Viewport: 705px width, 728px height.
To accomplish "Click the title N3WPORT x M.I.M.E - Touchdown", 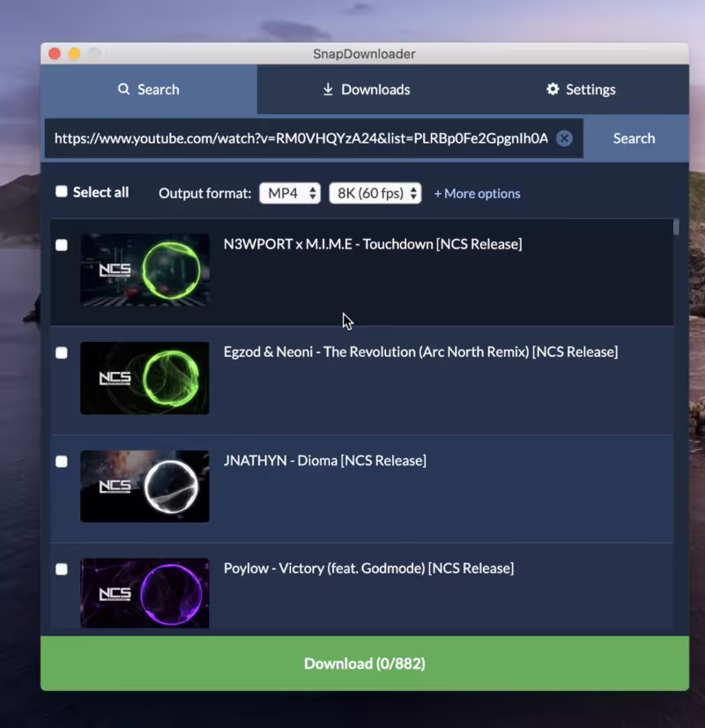I will pyautogui.click(x=373, y=244).
